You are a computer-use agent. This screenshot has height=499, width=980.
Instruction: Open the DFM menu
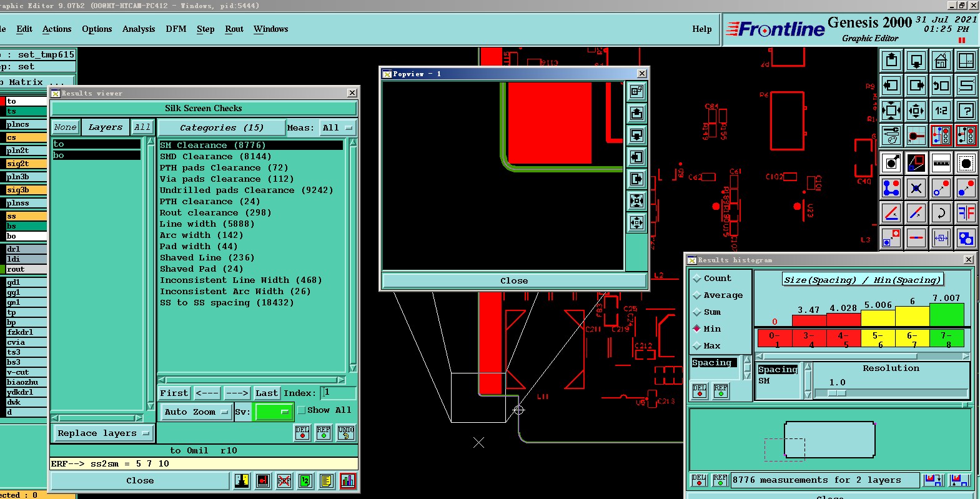tap(176, 29)
